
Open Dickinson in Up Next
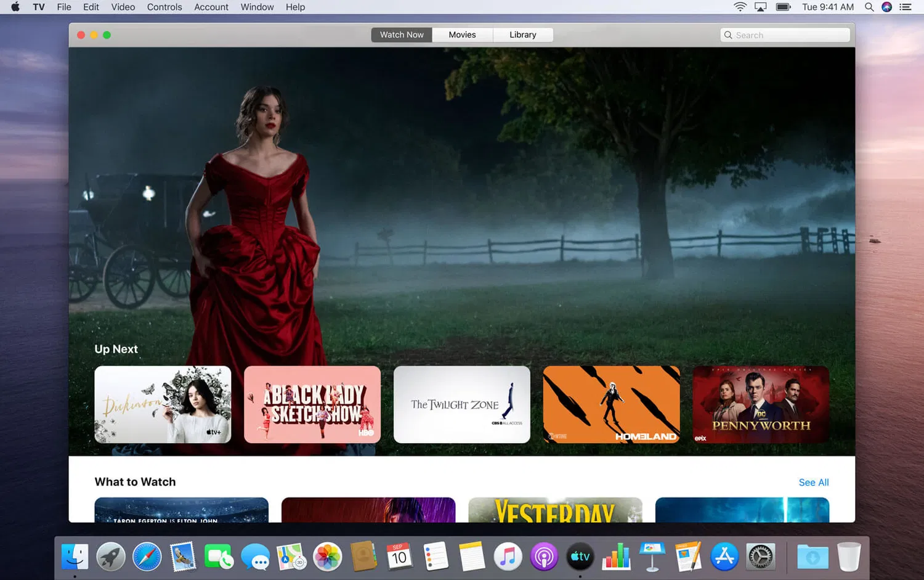[163, 404]
